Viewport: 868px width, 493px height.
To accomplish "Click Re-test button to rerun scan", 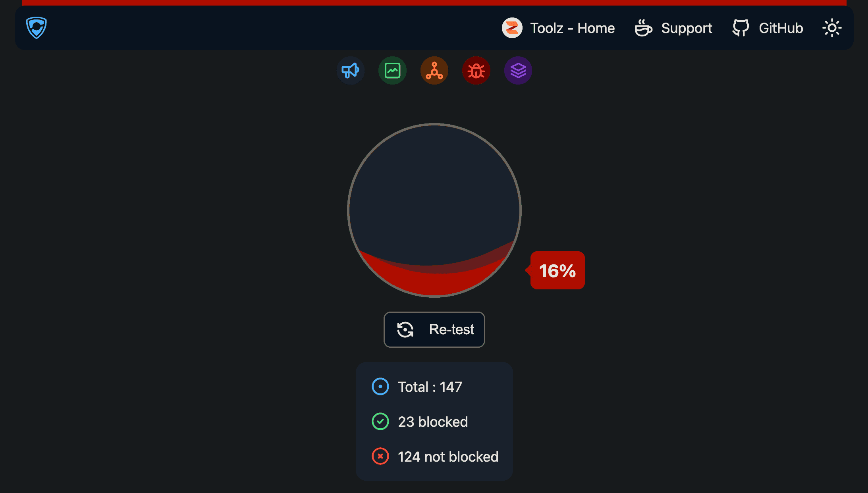I will pyautogui.click(x=434, y=330).
